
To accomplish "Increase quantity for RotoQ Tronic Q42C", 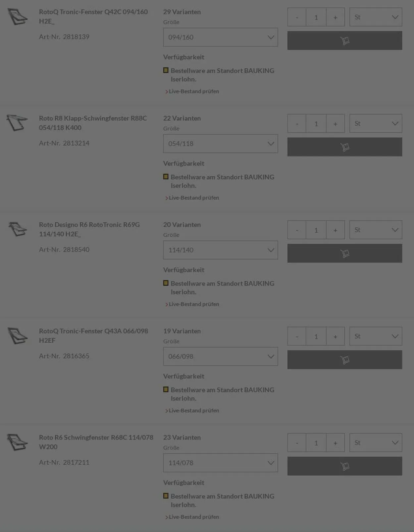I will click(335, 17).
